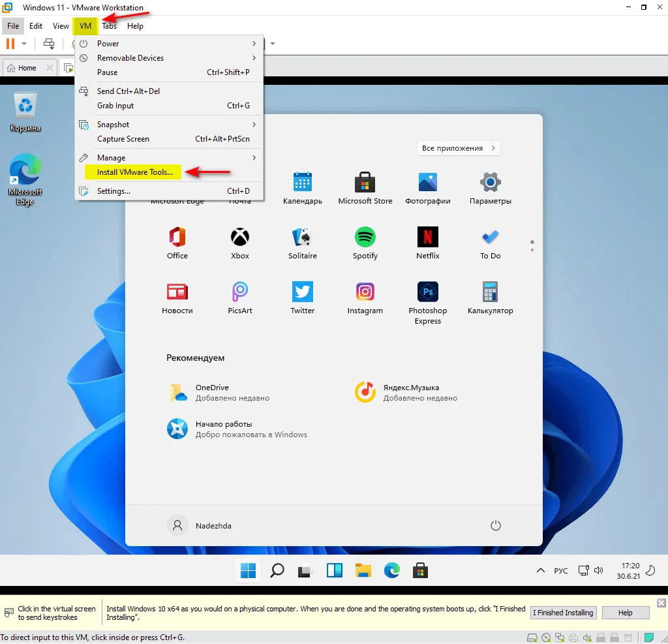Select Send Ctrl+Alt+Del in the VM menu
The height and width of the screenshot is (644, 668).
[169, 91]
